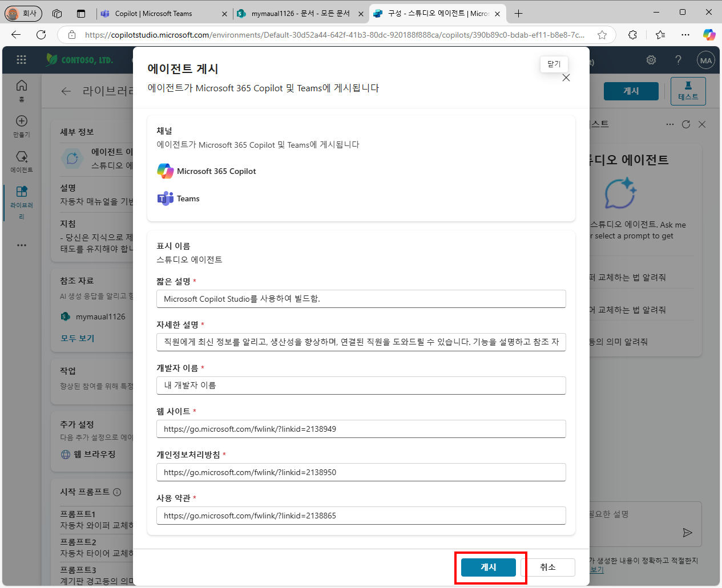Go to Home in the left sidebar
722x588 pixels.
coord(22,90)
